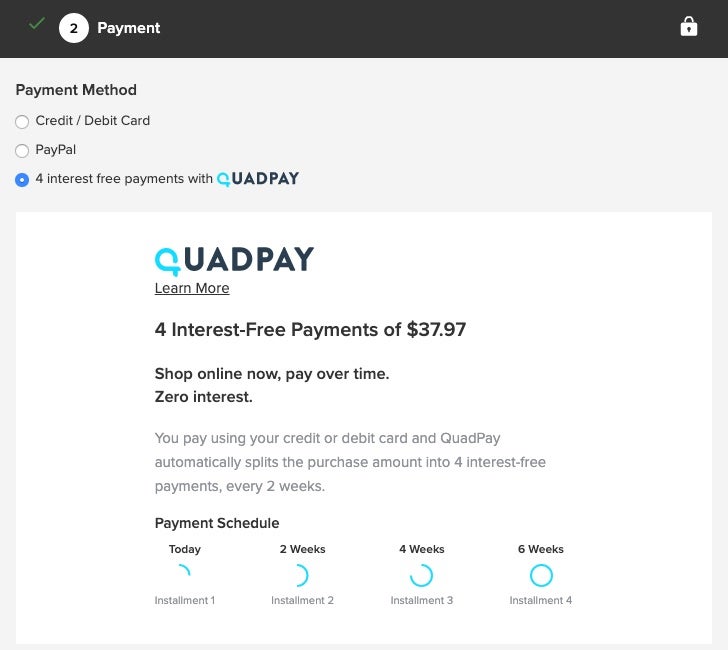This screenshot has width=728, height=650.
Task: Open the QuadPay Learn More link
Action: 192,288
